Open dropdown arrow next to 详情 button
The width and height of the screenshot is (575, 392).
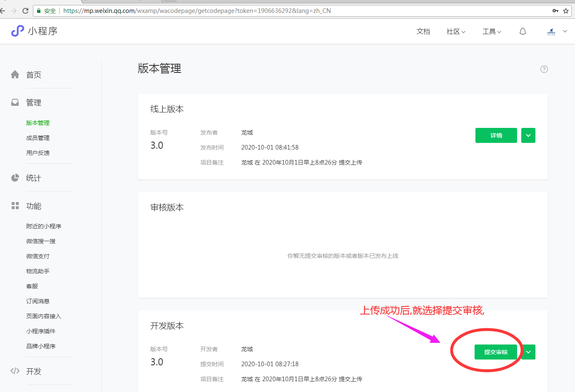click(528, 135)
